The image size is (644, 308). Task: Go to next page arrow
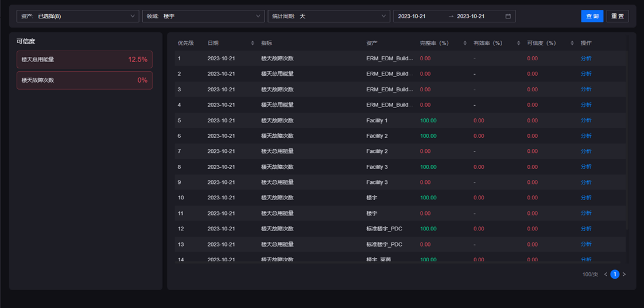pyautogui.click(x=624, y=274)
